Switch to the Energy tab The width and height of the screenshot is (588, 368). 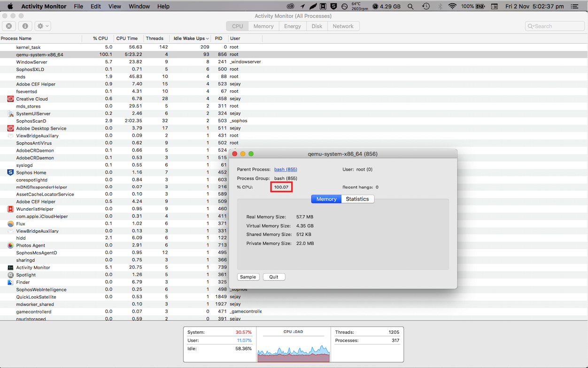pos(292,26)
